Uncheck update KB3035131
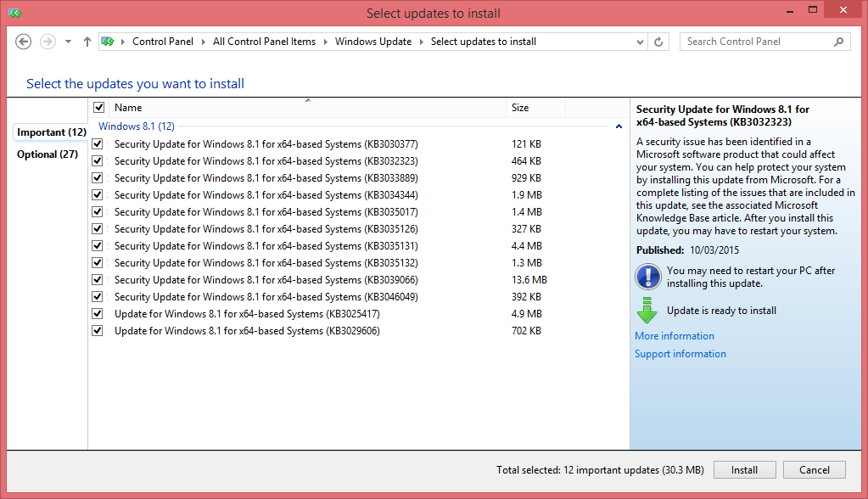 (x=98, y=246)
